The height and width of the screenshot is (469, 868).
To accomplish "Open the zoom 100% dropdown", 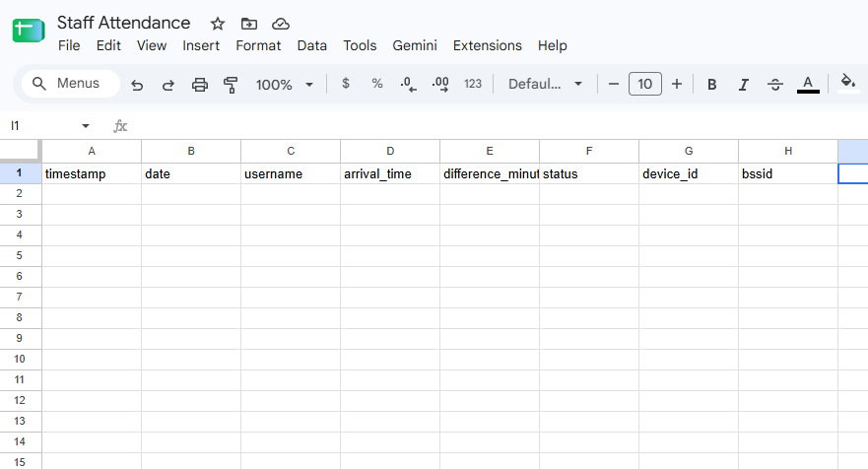I will tap(284, 84).
